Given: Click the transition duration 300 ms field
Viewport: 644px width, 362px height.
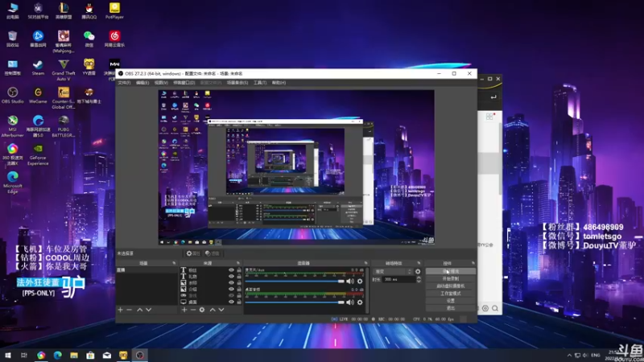Looking at the screenshot, I should (398, 279).
